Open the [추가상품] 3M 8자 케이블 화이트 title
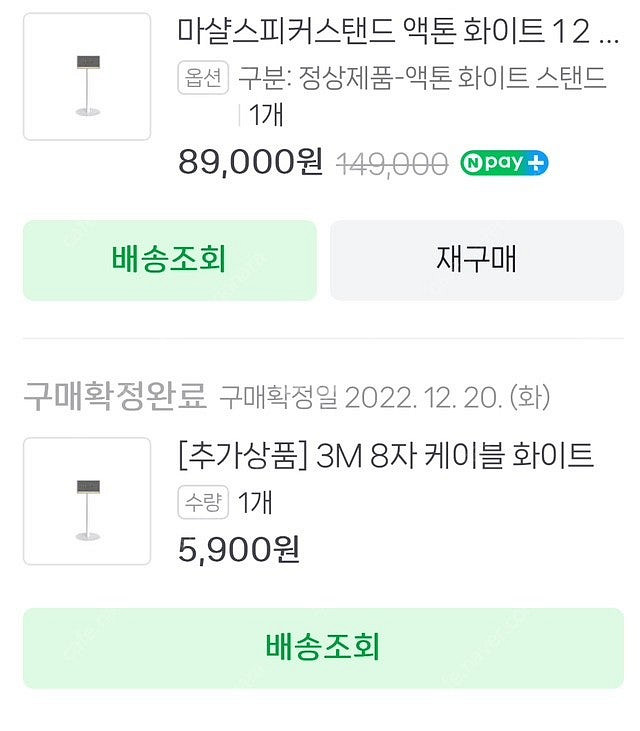Image resolution: width=640 pixels, height=731 pixels. (x=385, y=456)
